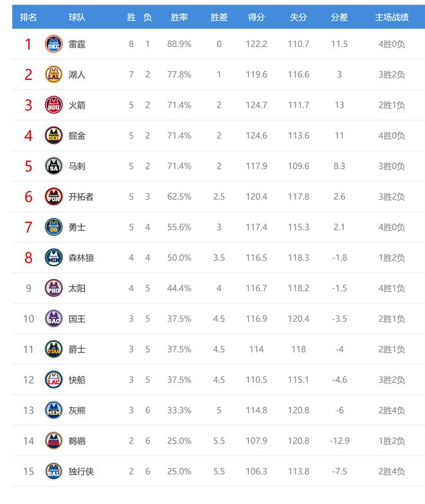
Task: Click the Trail Blazers (POR) logo
Action: pos(53,197)
